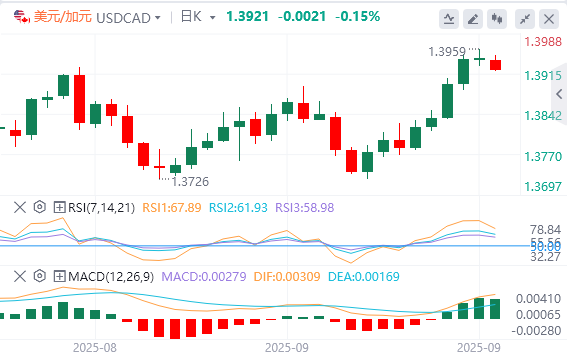Viewport: 567px width, 361px height.
Task: Open RSI indicator settings gear
Action: tap(40, 207)
